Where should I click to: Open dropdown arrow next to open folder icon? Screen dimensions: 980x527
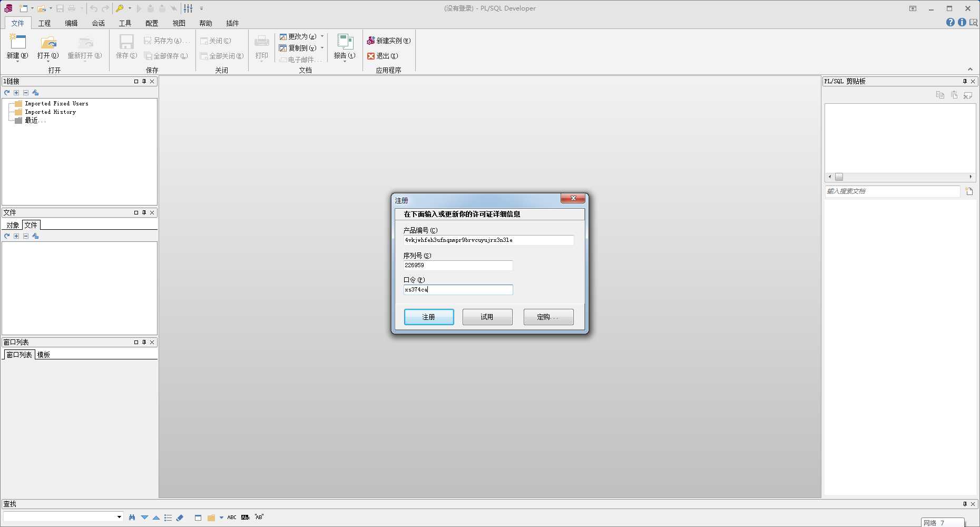pos(51,8)
